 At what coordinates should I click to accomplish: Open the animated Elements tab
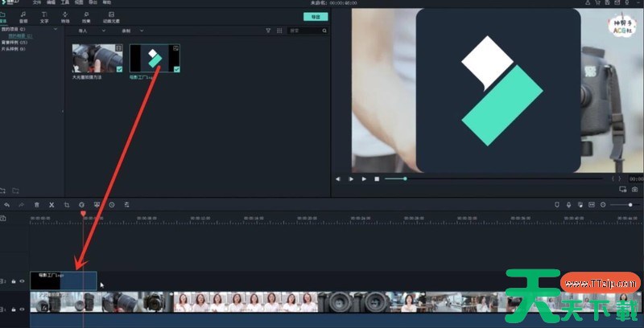[x=111, y=17]
